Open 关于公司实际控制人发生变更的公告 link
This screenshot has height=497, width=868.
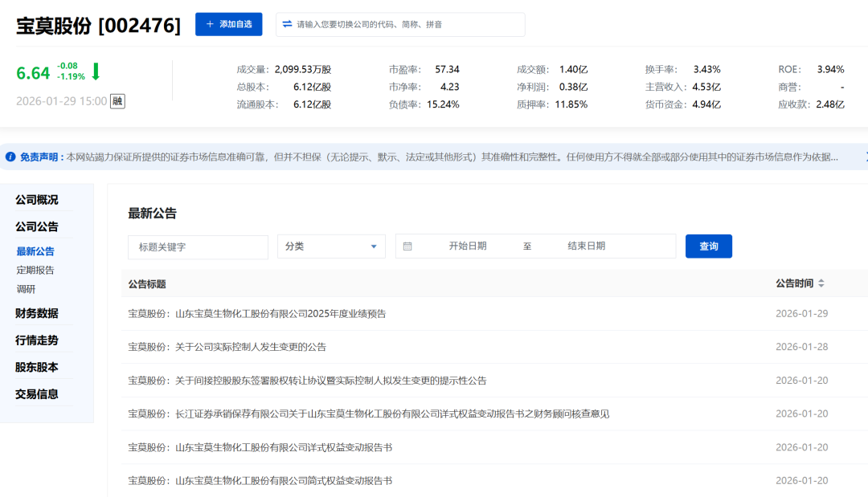227,347
